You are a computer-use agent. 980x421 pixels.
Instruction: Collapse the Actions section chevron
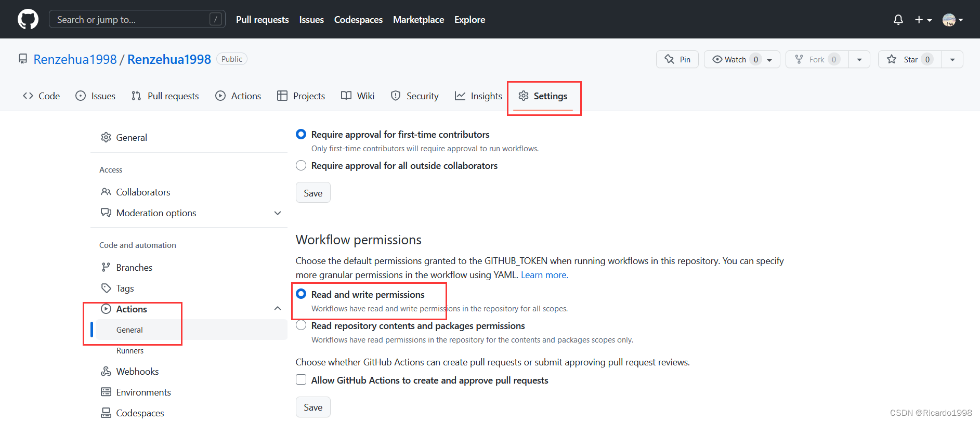pos(278,309)
